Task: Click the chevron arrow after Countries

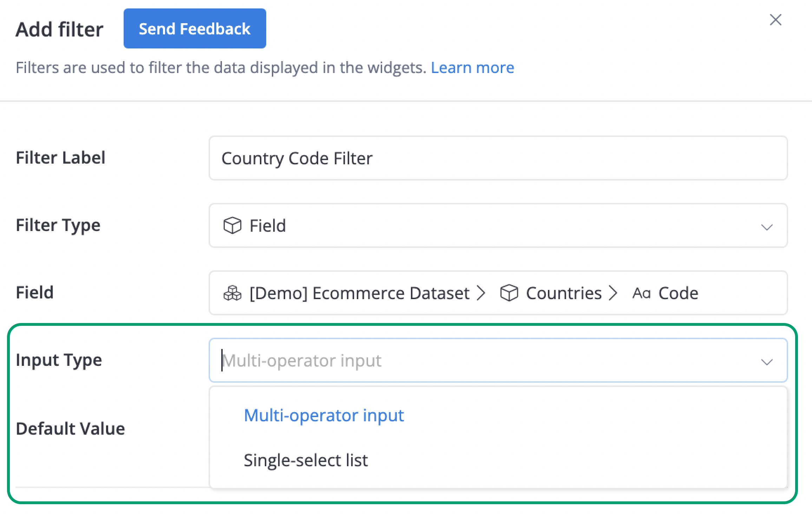Action: tap(613, 293)
